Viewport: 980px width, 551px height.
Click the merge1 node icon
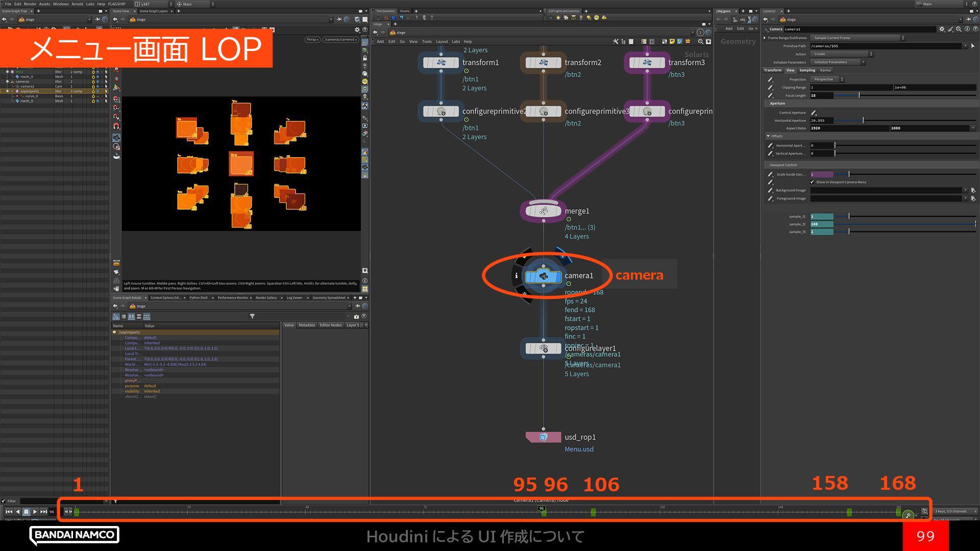pyautogui.click(x=543, y=211)
